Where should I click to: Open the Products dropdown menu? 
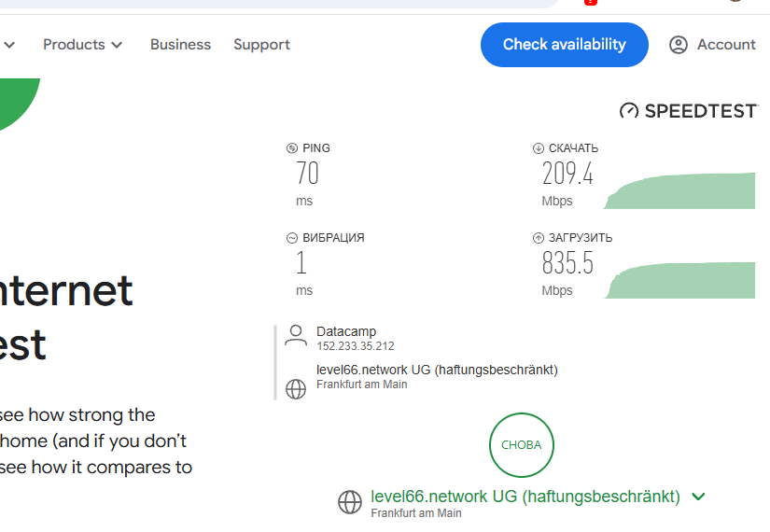point(82,45)
